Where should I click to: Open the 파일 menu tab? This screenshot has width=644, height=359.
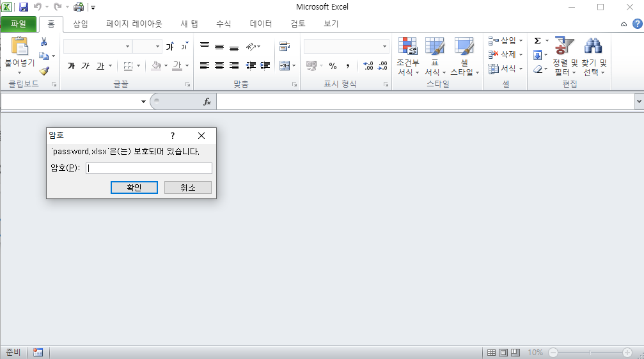(19, 24)
